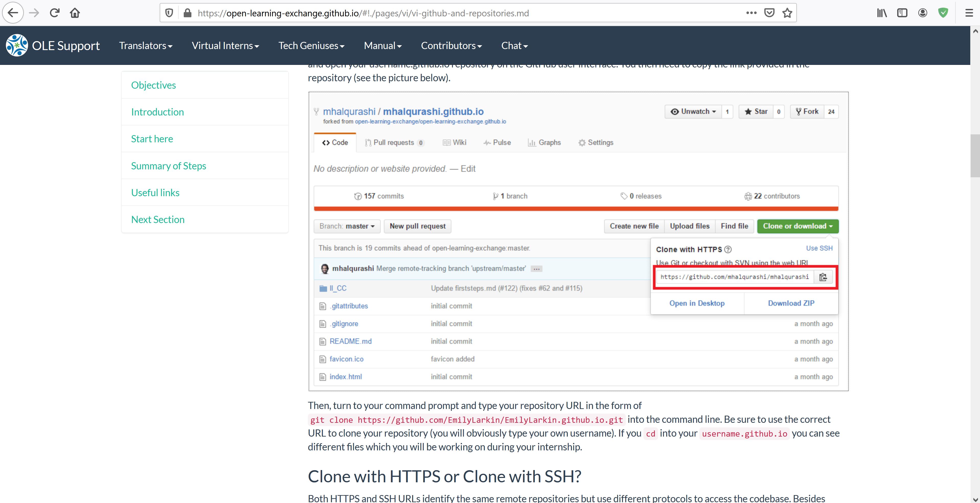Click the 'Clone with HTTPS or Clone with SSH?' heading

(x=444, y=476)
